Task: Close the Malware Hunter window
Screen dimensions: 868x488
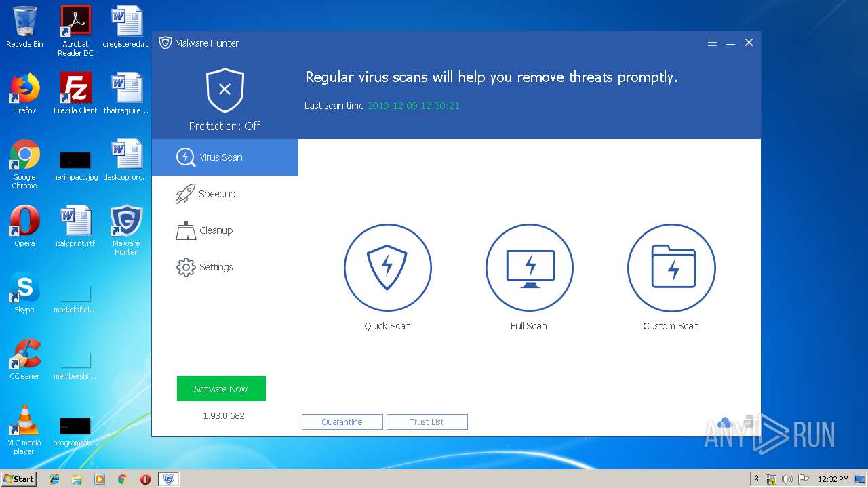Action: pos(749,43)
